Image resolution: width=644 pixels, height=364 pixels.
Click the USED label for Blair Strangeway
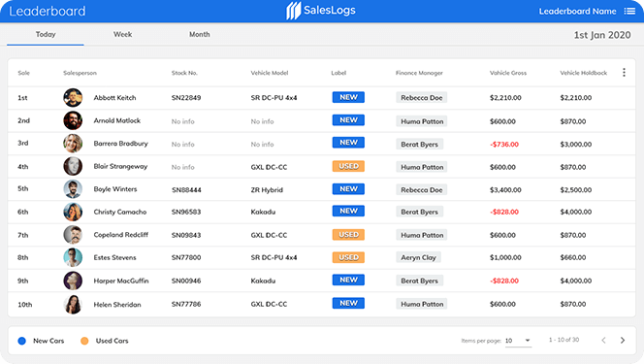pos(348,166)
